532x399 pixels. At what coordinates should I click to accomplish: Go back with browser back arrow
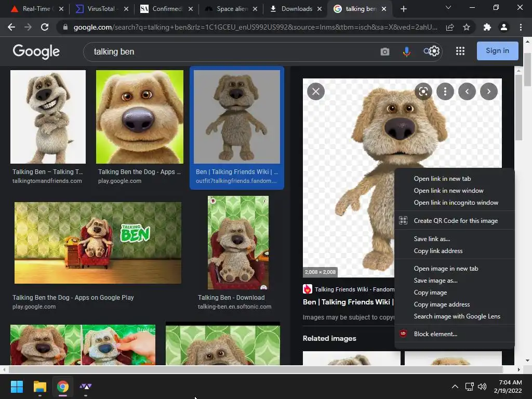click(11, 27)
